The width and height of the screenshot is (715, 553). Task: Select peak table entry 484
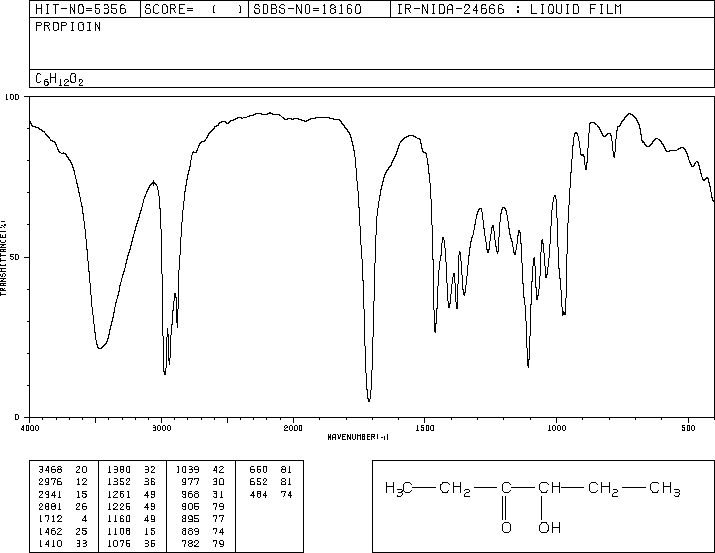click(259, 495)
